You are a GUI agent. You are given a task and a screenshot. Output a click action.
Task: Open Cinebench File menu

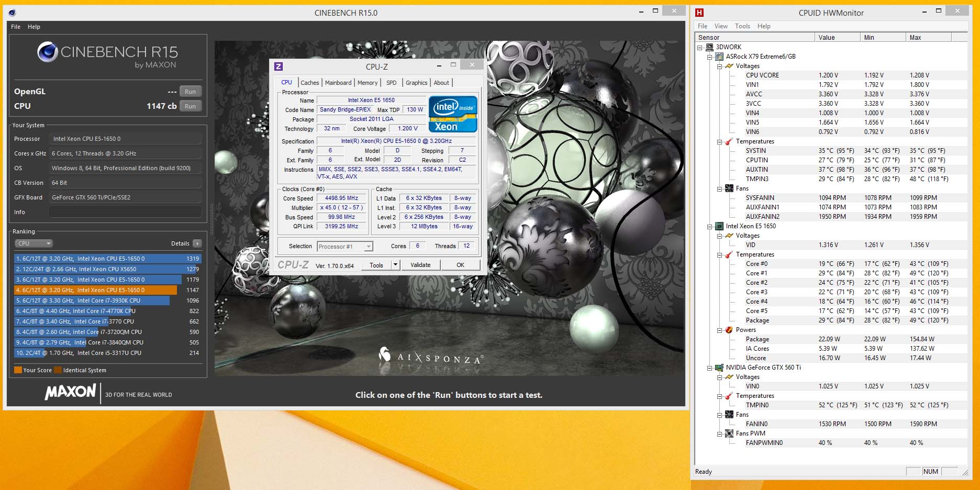click(x=16, y=27)
